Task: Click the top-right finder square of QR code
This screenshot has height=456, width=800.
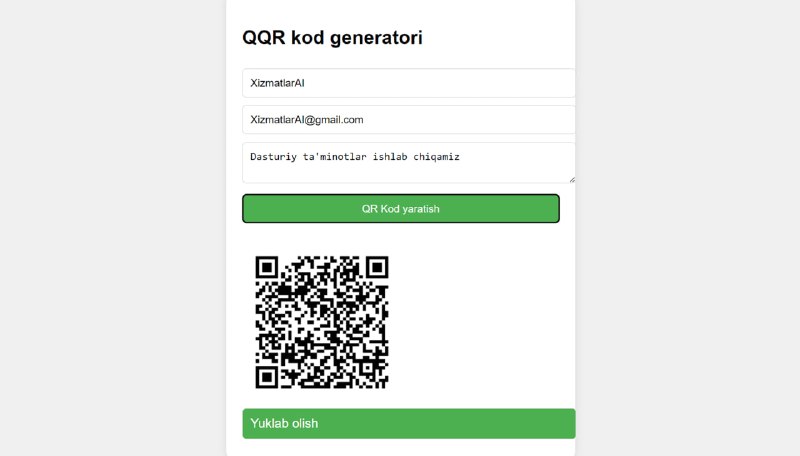Action: click(377, 267)
